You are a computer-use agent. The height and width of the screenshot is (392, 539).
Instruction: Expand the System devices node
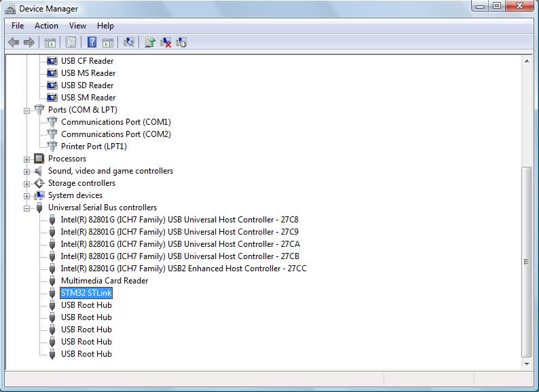(x=26, y=196)
